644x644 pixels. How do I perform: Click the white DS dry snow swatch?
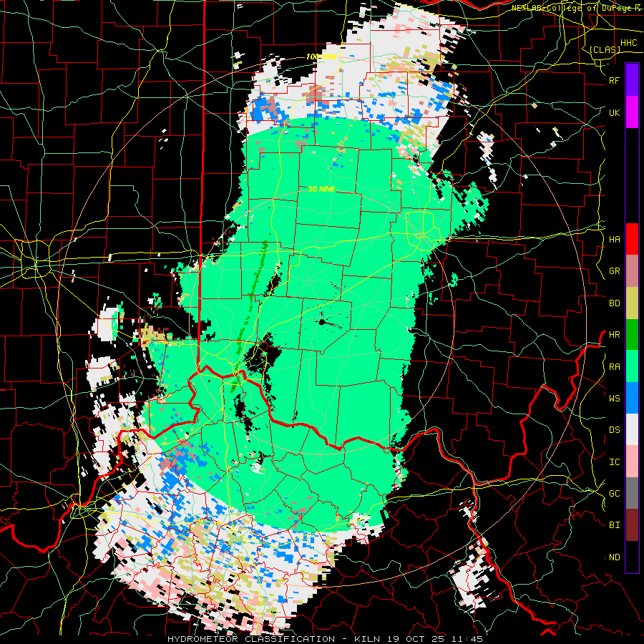coord(632,429)
